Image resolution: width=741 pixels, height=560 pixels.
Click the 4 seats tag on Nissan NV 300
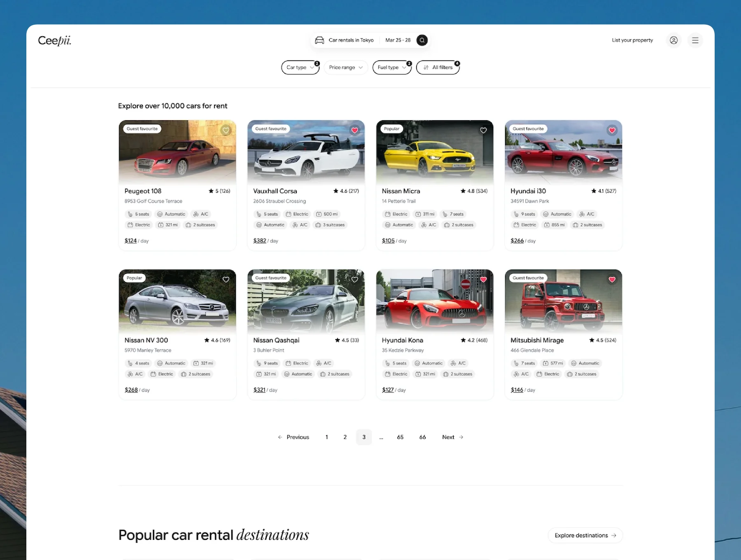[x=138, y=363]
